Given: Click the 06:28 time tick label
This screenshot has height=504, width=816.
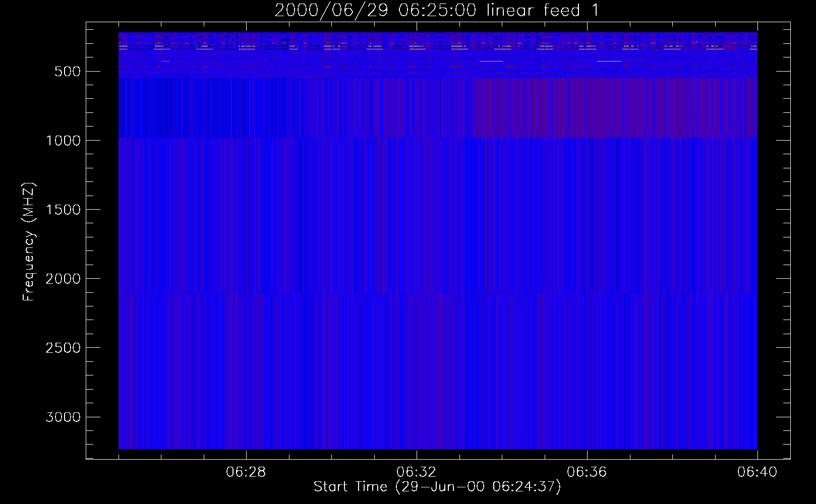Looking at the screenshot, I should 246,472.
